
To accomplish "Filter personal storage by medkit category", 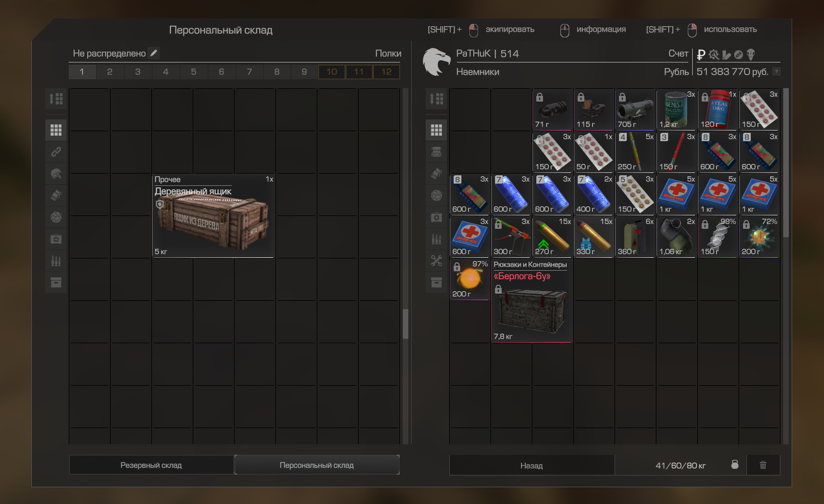I will click(x=56, y=239).
